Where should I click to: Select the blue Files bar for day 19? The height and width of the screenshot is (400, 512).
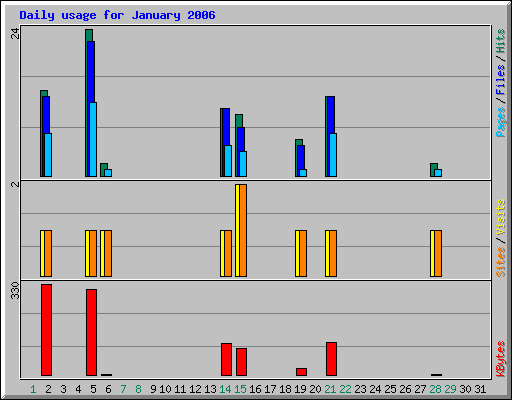pyautogui.click(x=301, y=157)
